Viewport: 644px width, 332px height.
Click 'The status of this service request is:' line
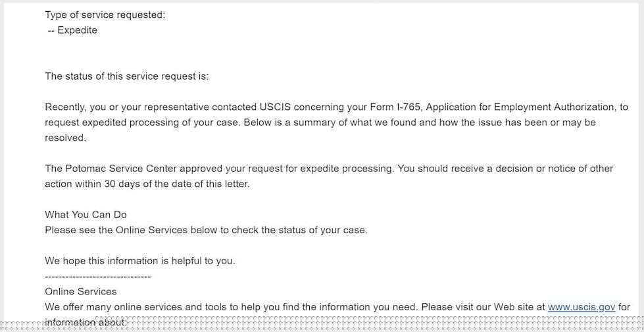click(127, 76)
